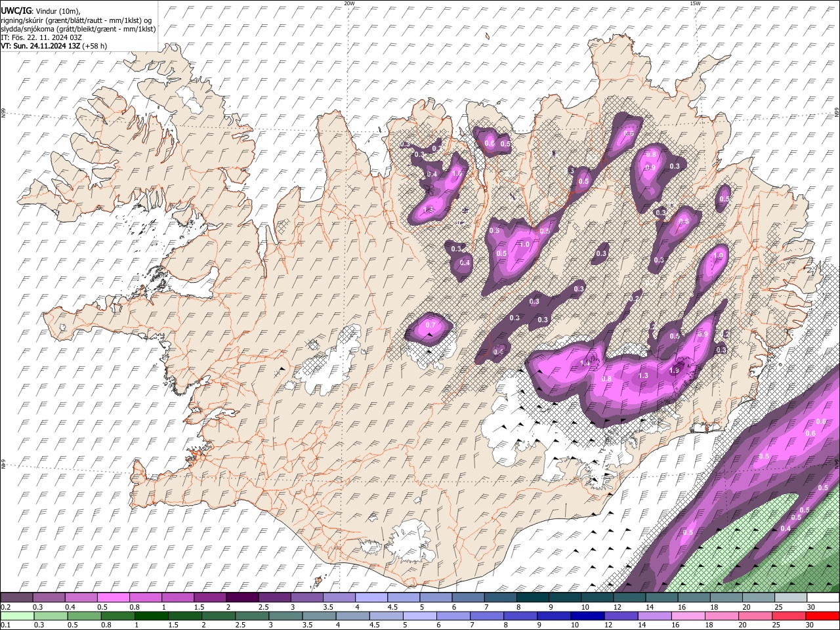This screenshot has width=840, height=630.
Task: Click the "slydda/snjókoma" legend description line
Action: pyautogui.click(x=78, y=29)
